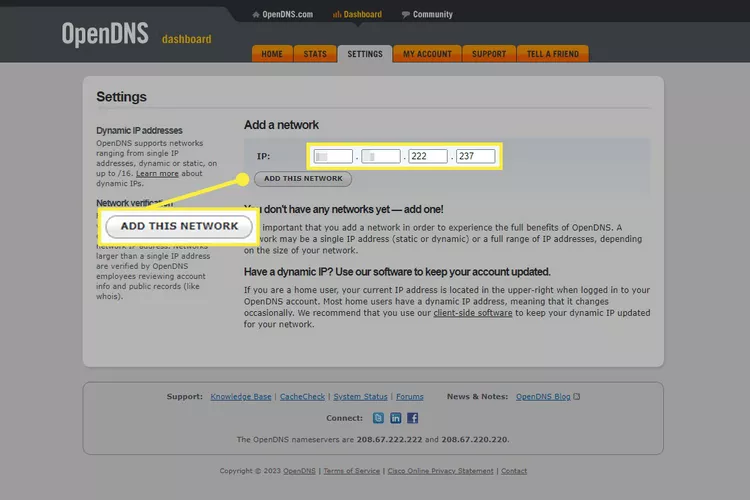The height and width of the screenshot is (500, 750).
Task: Click the OpenDNS copyright link
Action: tap(299, 471)
